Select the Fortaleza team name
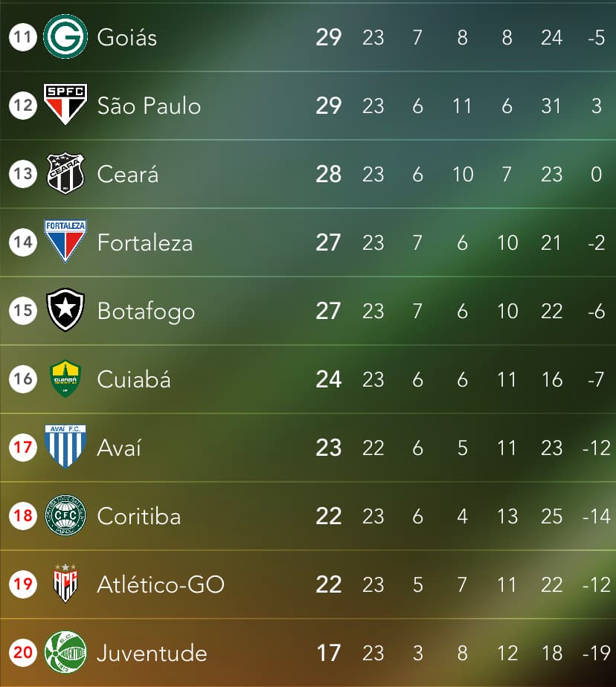Screen dimensions: 616x687 pyautogui.click(x=145, y=242)
